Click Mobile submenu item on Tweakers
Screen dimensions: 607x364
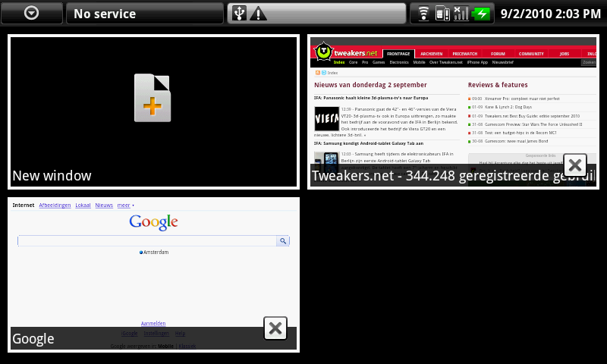pos(419,62)
